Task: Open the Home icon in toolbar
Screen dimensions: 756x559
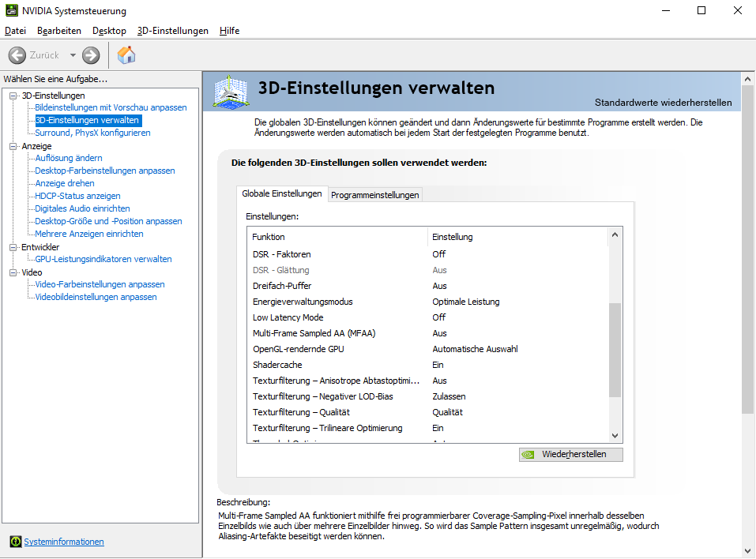Action: [126, 55]
